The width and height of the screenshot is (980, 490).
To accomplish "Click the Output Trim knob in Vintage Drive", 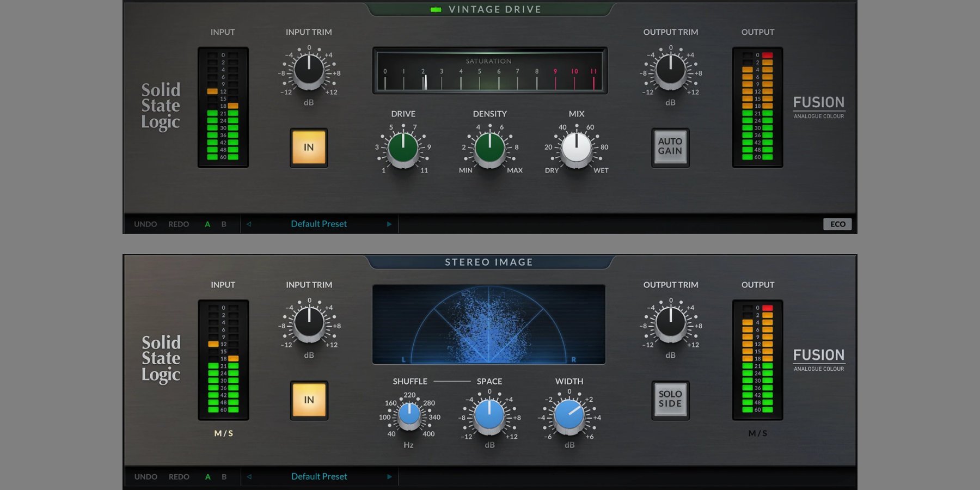I will (x=670, y=71).
